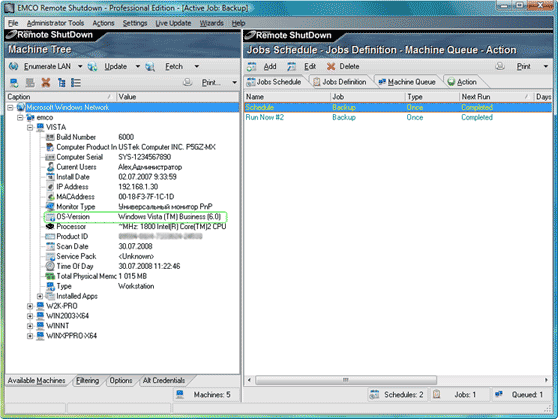Click the printer icon beside Print... in Machine Tree
This screenshot has height=419, width=558.
coord(188,83)
